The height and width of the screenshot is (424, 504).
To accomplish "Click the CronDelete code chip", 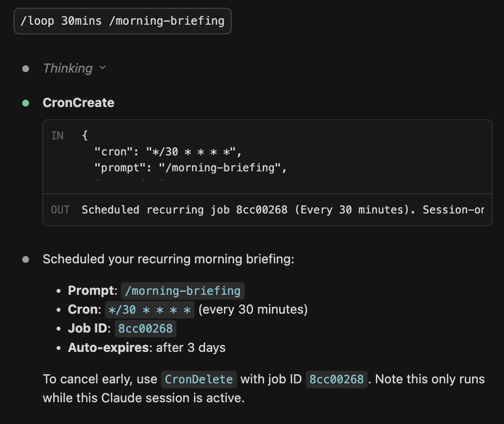I will point(199,379).
